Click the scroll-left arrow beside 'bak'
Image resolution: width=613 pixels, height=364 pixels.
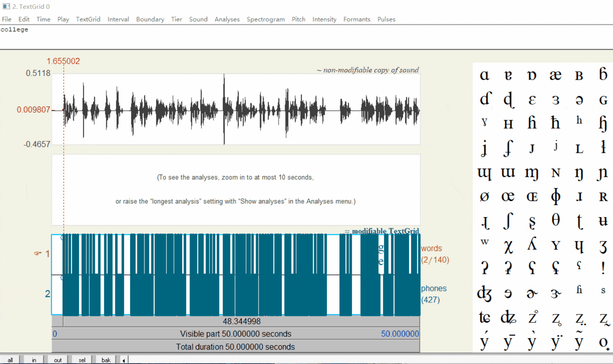(124, 360)
